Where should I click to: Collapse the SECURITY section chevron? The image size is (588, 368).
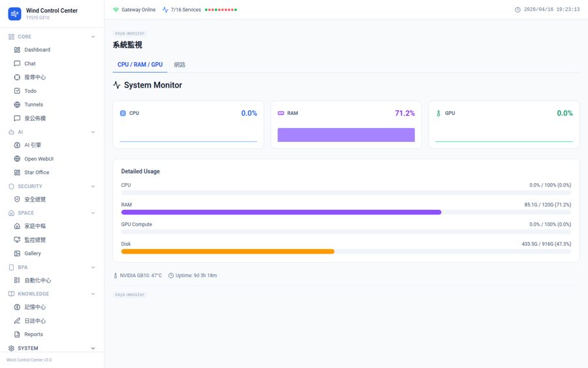pyautogui.click(x=93, y=186)
